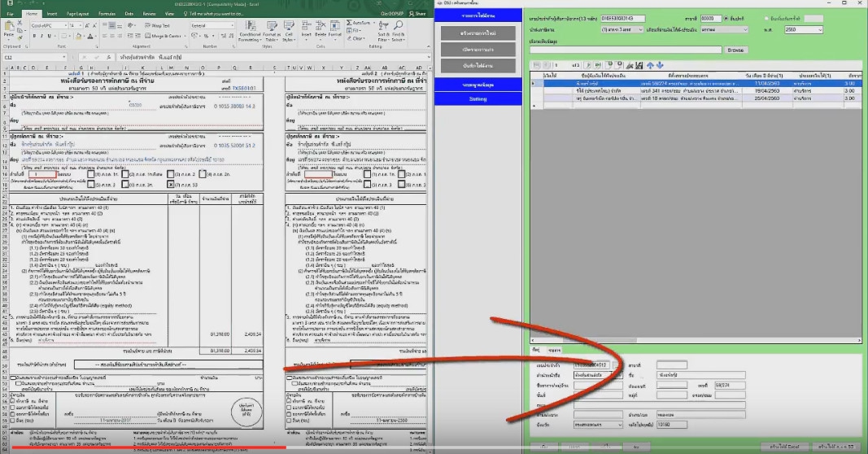This screenshot has height=454, width=868.
Task: Switch to the Insert ribbon tab
Action: click(x=51, y=14)
